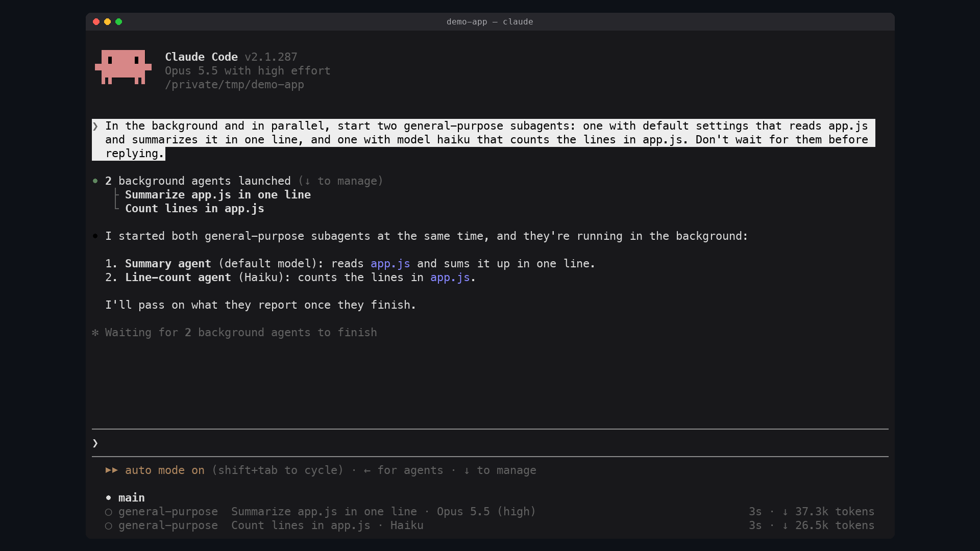This screenshot has width=980, height=551.
Task: Click the '↓ to manage' hint in the status bar
Action: 500,470
